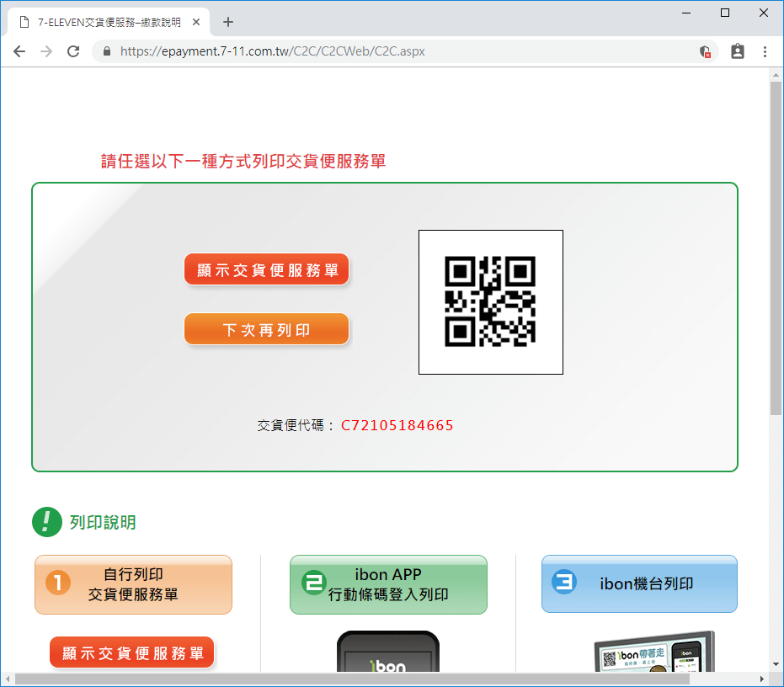Click the 下次再列印 button
Viewport: 784px width, 687px height.
(x=266, y=328)
